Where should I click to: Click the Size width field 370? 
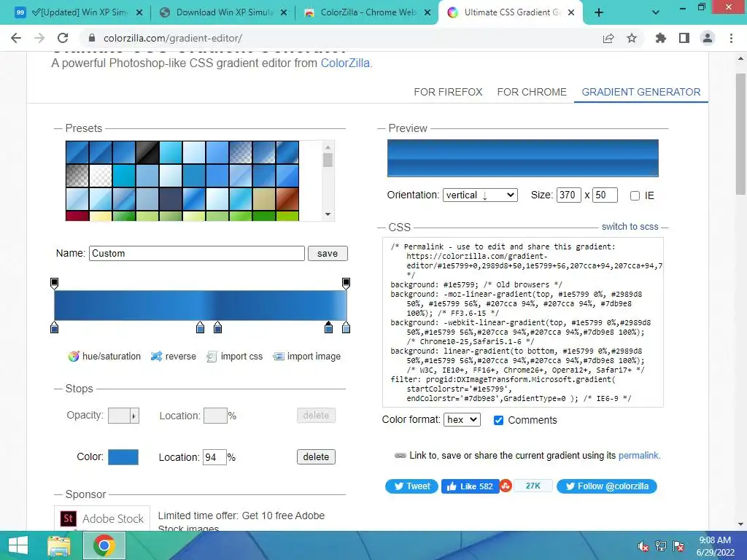pyautogui.click(x=569, y=195)
